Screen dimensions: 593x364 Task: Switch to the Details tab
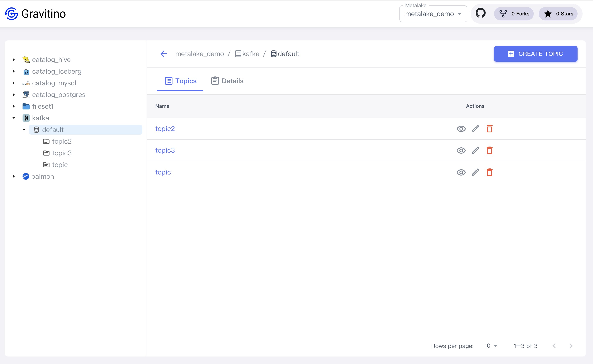tap(227, 81)
